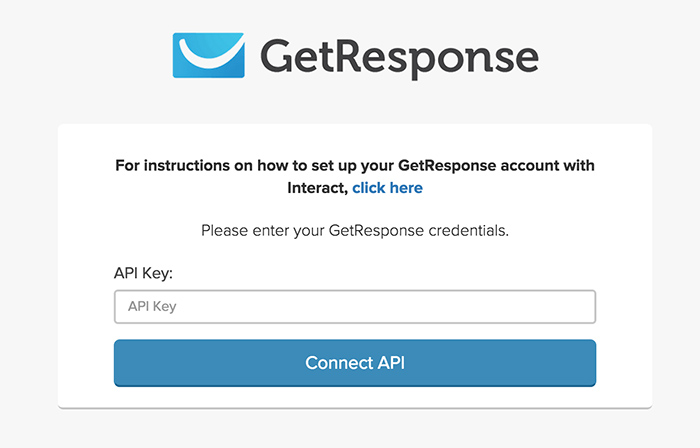700x448 pixels.
Task: Click right end of API Key field
Action: click(580, 307)
